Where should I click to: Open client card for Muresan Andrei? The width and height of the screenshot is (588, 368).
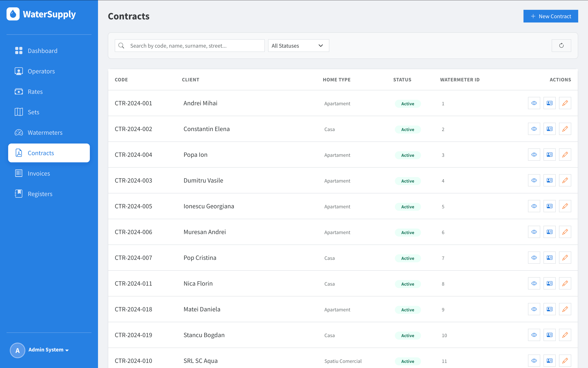(x=549, y=232)
